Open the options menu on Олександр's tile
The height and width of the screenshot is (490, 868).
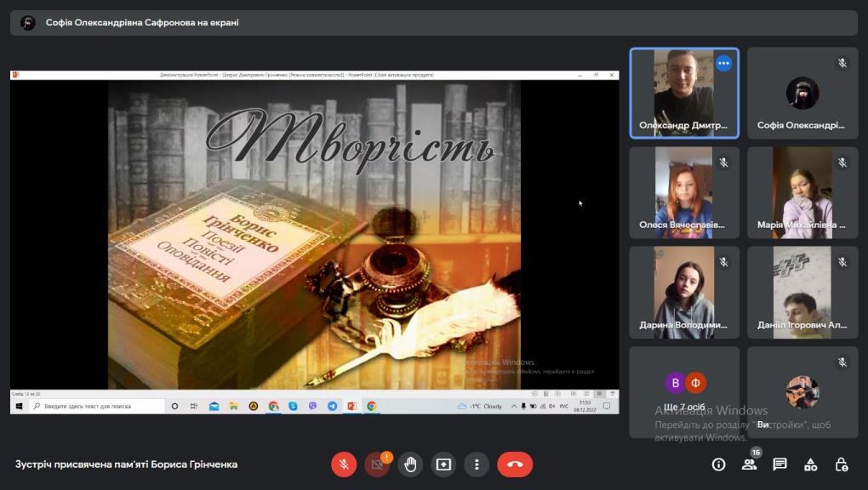click(x=723, y=63)
